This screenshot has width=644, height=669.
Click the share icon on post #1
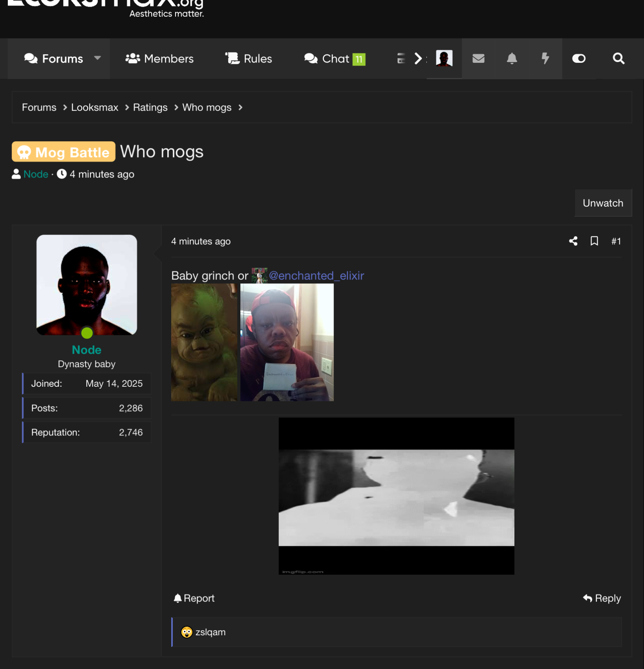[x=573, y=241]
